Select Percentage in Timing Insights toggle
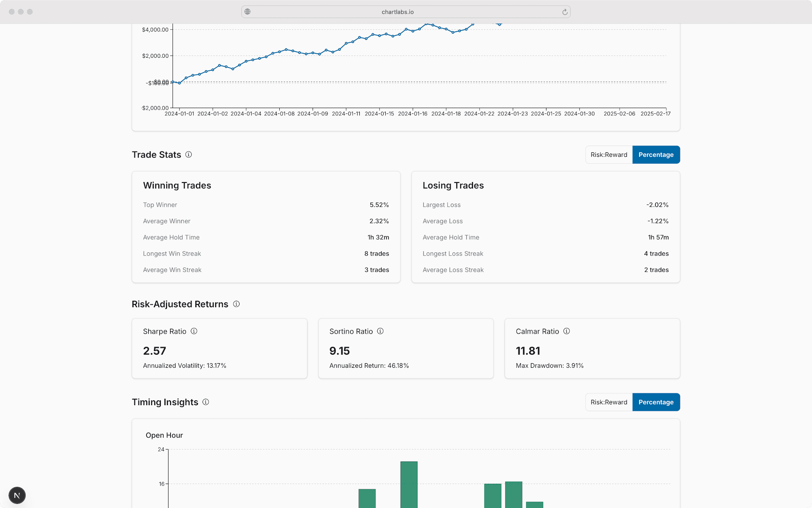The width and height of the screenshot is (812, 508). (x=656, y=402)
